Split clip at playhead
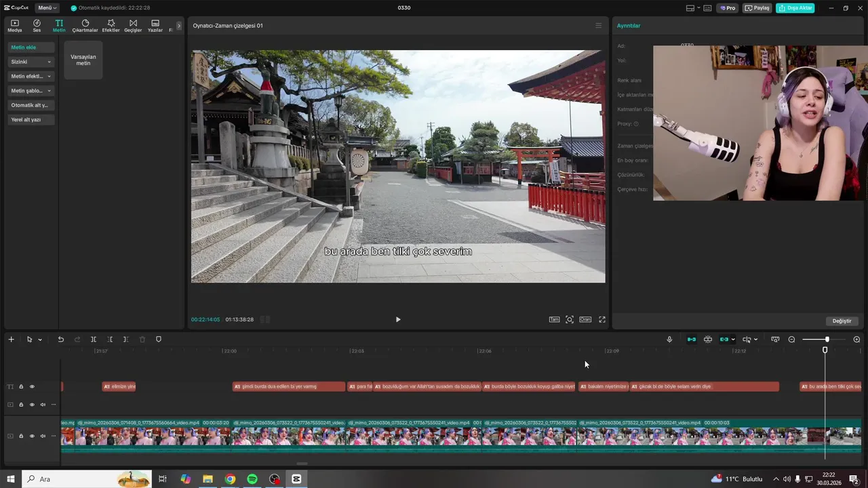The image size is (868, 488). pyautogui.click(x=94, y=339)
